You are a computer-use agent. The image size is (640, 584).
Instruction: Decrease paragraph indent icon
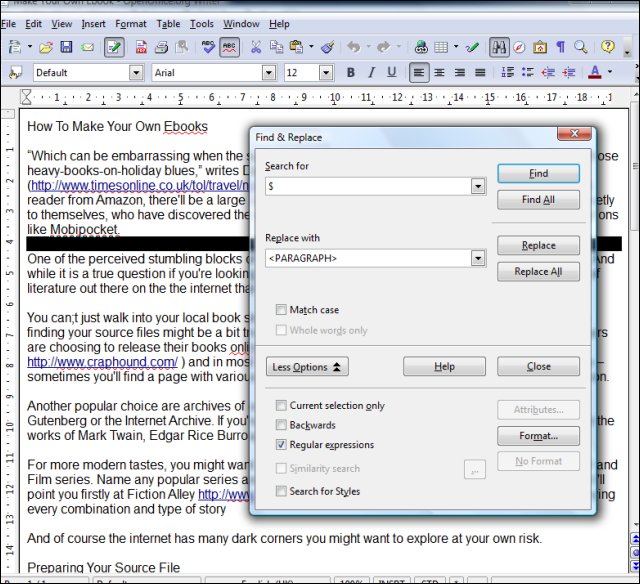coord(548,73)
